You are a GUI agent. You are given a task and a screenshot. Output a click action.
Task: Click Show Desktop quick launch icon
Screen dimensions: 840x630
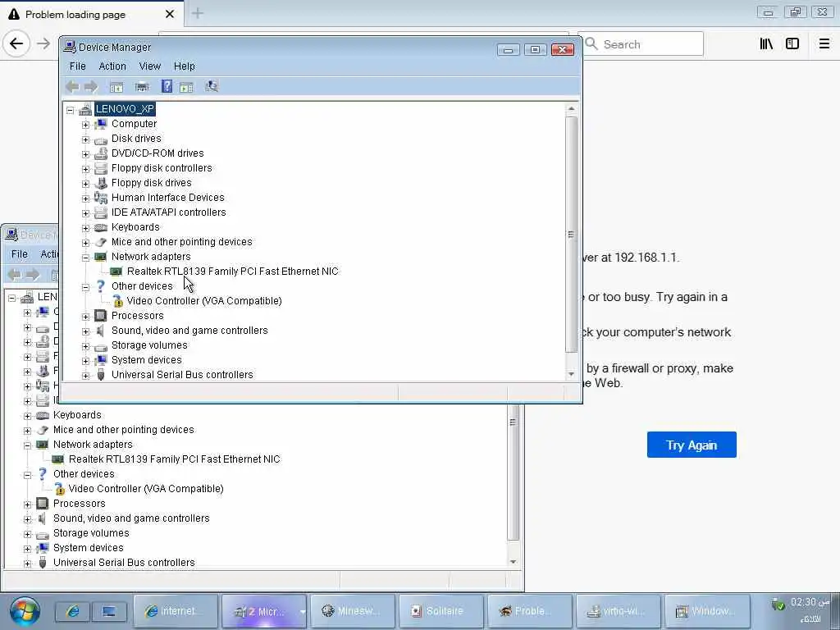(109, 611)
